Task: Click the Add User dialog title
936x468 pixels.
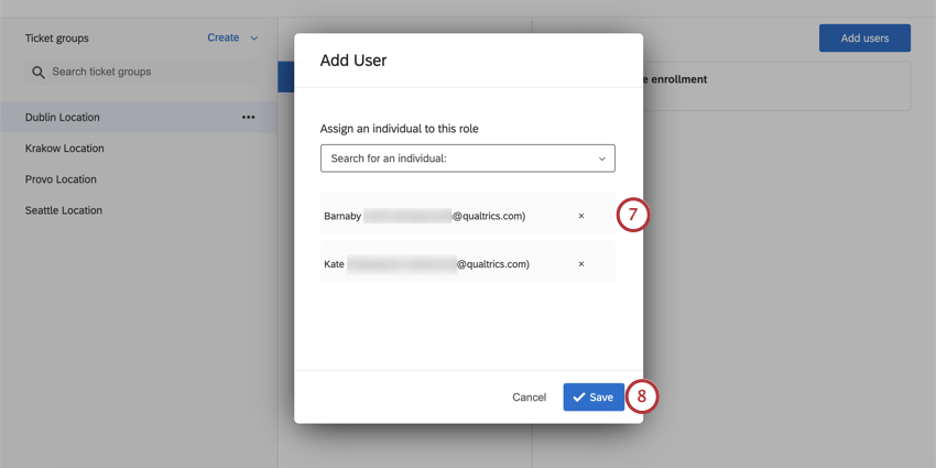Action: pyautogui.click(x=353, y=60)
